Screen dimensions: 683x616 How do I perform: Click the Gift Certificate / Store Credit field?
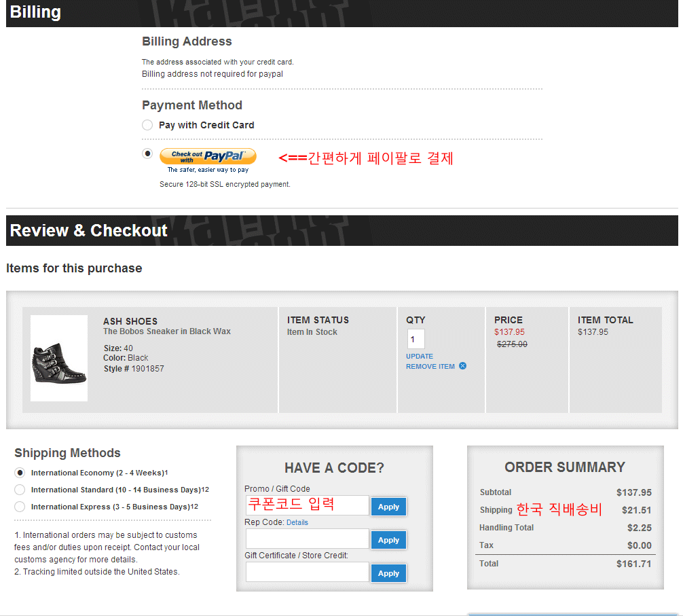307,572
